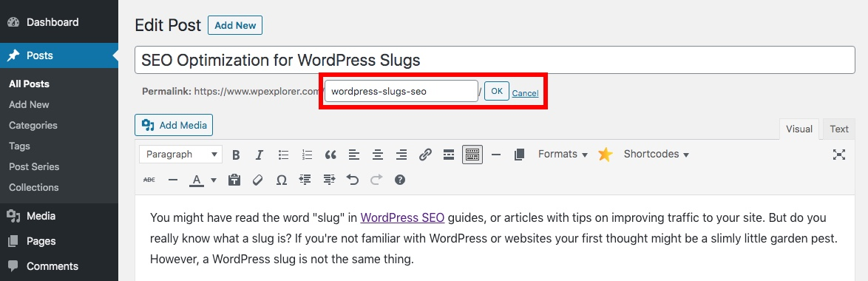Align text left
Image resolution: width=868 pixels, height=281 pixels.
point(354,155)
